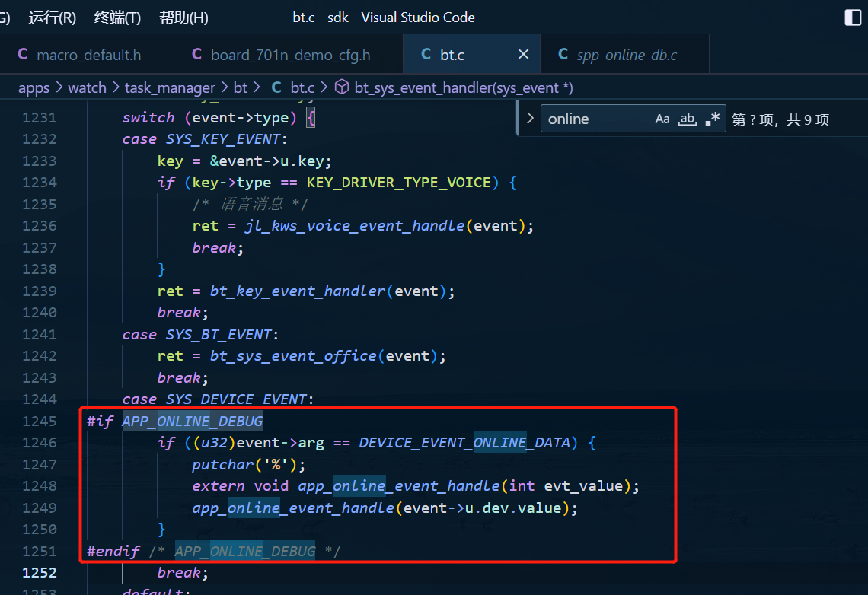
Task: Click the C file icon on macro_default.h tab
Action: (23, 54)
